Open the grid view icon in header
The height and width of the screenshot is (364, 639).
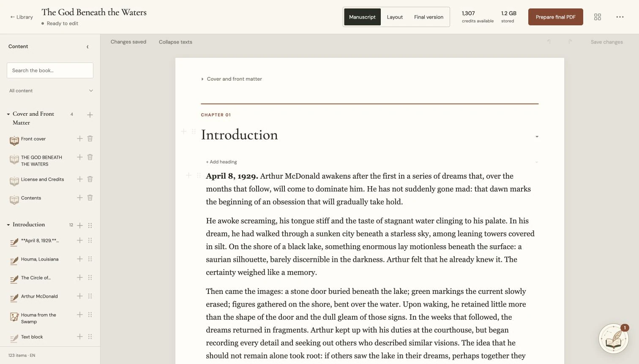(x=598, y=17)
